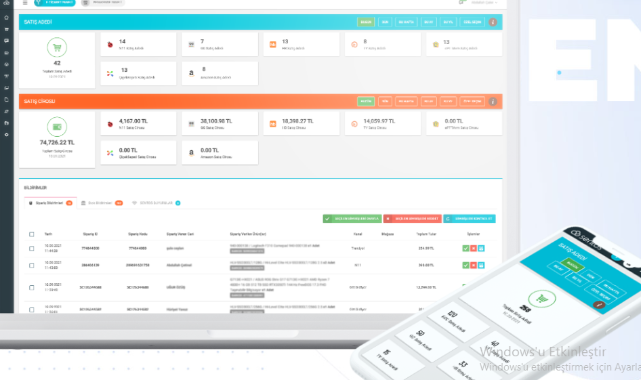Click the card showing 7 GG sales
Viewport: 641px width, 380px height.
[x=220, y=45]
